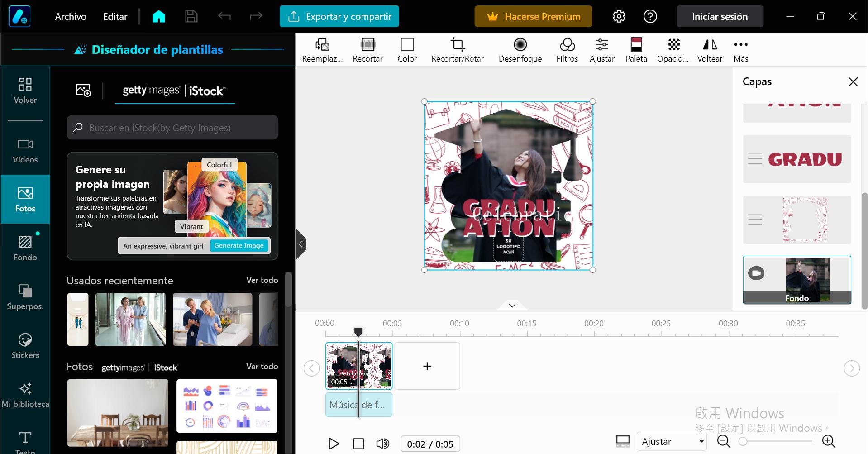Click Volver in the sidebar

(25, 91)
